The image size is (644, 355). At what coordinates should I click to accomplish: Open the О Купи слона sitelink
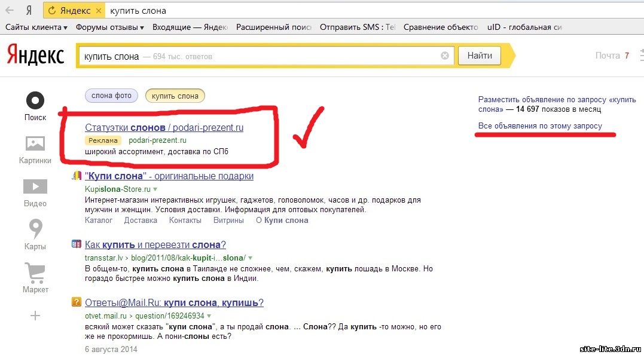(x=282, y=221)
